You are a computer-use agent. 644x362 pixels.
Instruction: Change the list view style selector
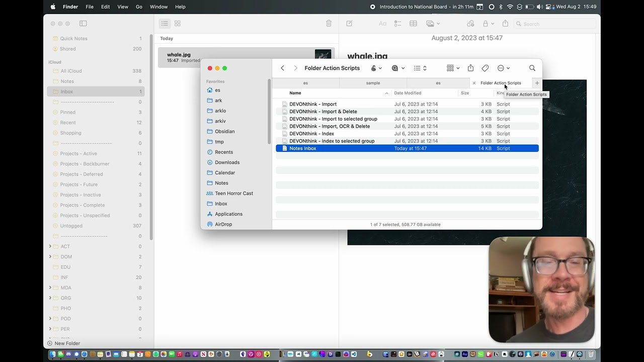pyautogui.click(x=420, y=68)
